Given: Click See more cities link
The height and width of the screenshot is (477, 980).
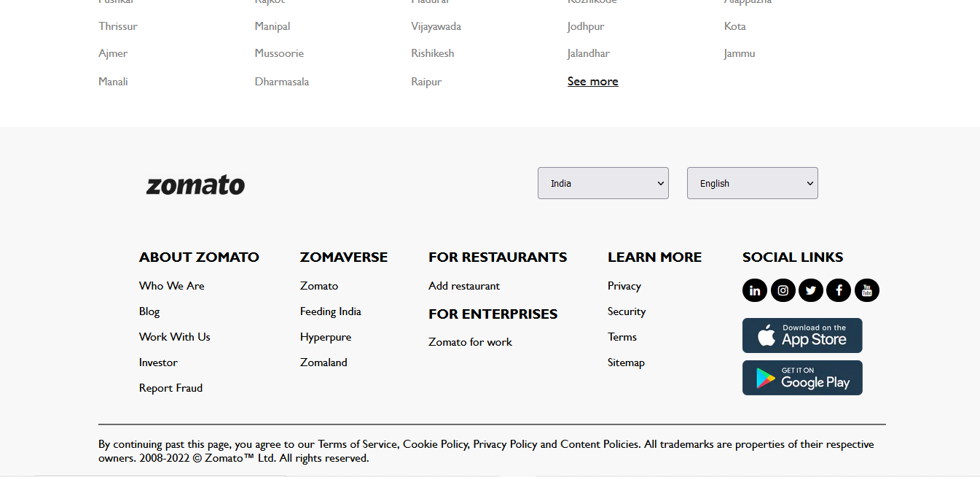Looking at the screenshot, I should [x=592, y=82].
